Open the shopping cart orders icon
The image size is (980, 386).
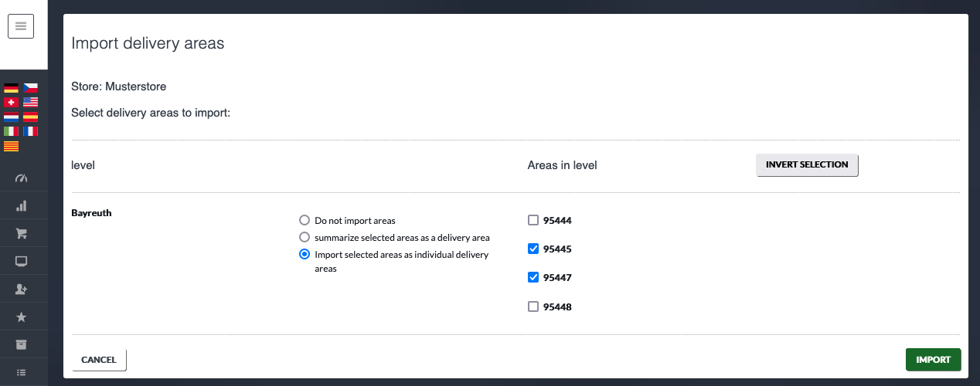point(21,233)
